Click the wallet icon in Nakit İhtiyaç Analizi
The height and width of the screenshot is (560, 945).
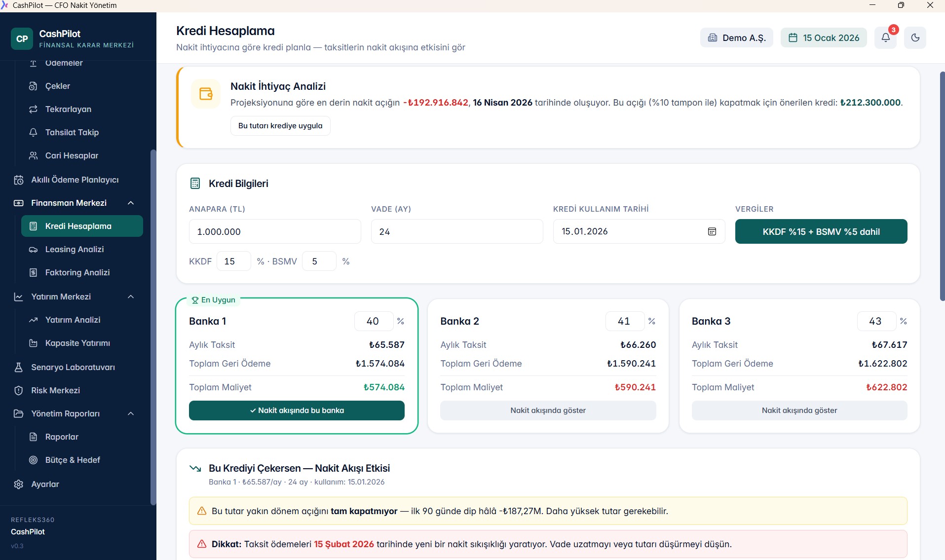(206, 94)
